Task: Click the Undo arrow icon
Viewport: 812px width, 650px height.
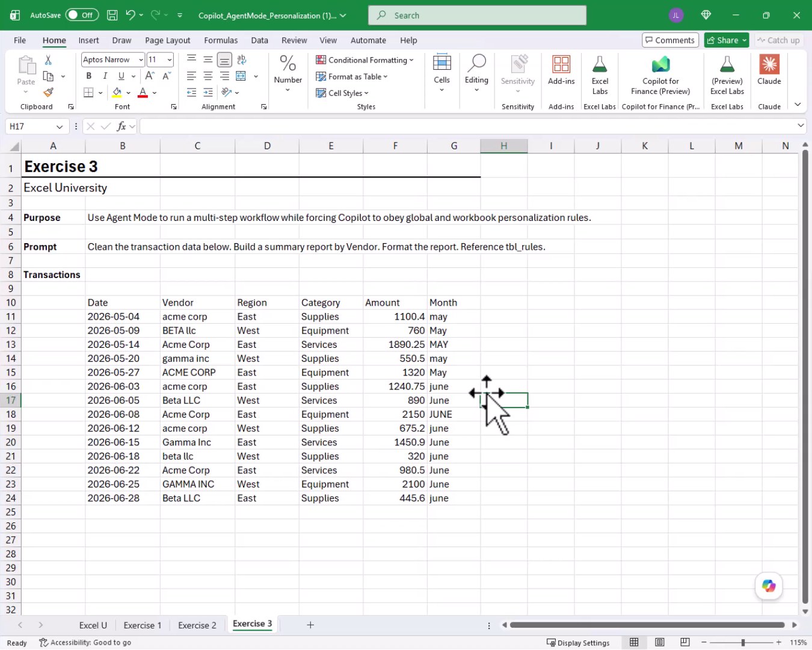Action: coord(131,15)
